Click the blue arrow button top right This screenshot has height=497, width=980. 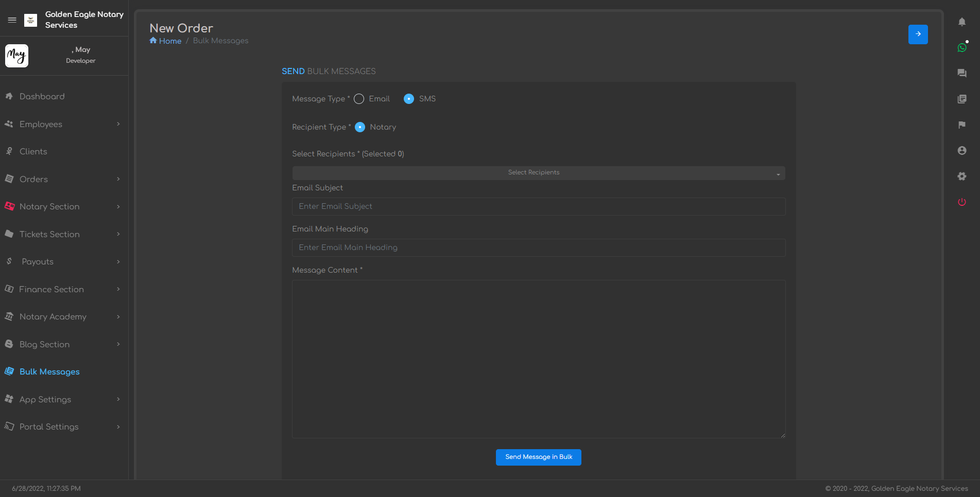click(x=918, y=34)
